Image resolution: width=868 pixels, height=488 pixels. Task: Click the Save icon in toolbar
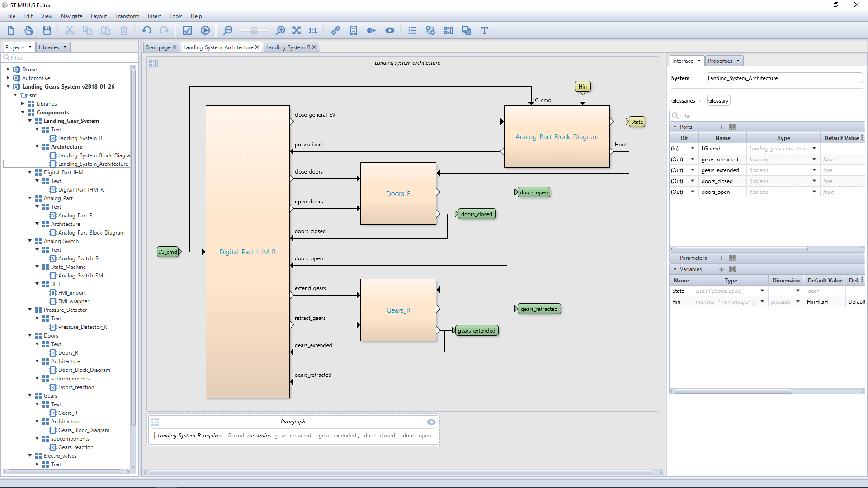pyautogui.click(x=47, y=30)
